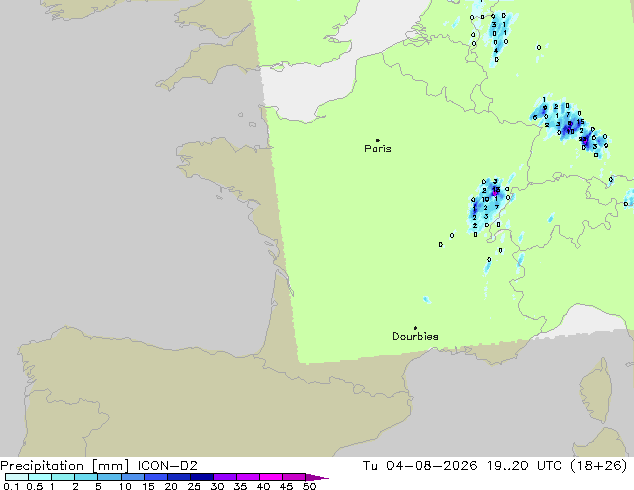Click the '19..20 UTC' time range
This screenshot has height=490, width=634.
click(x=524, y=466)
